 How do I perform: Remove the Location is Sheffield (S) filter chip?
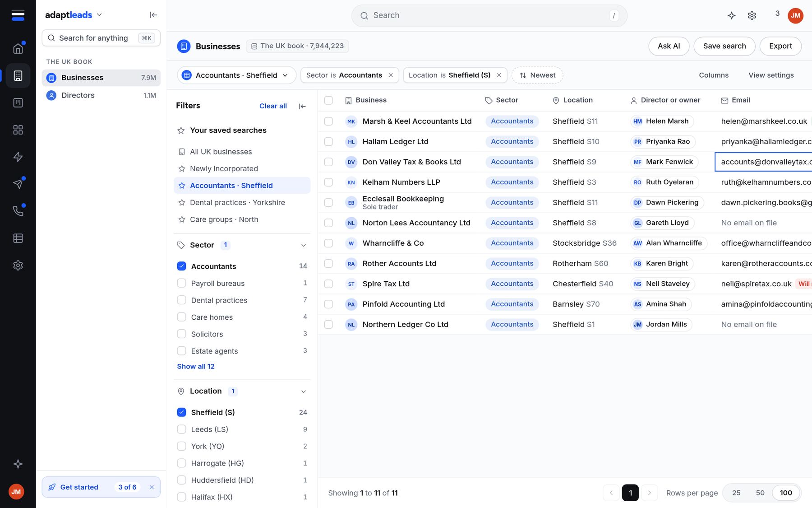coord(499,75)
